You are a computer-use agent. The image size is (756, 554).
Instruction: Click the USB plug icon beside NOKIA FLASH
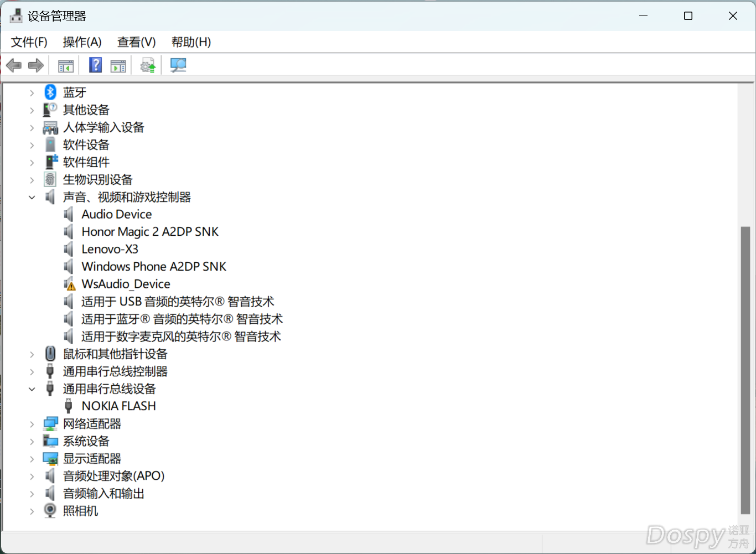(69, 406)
